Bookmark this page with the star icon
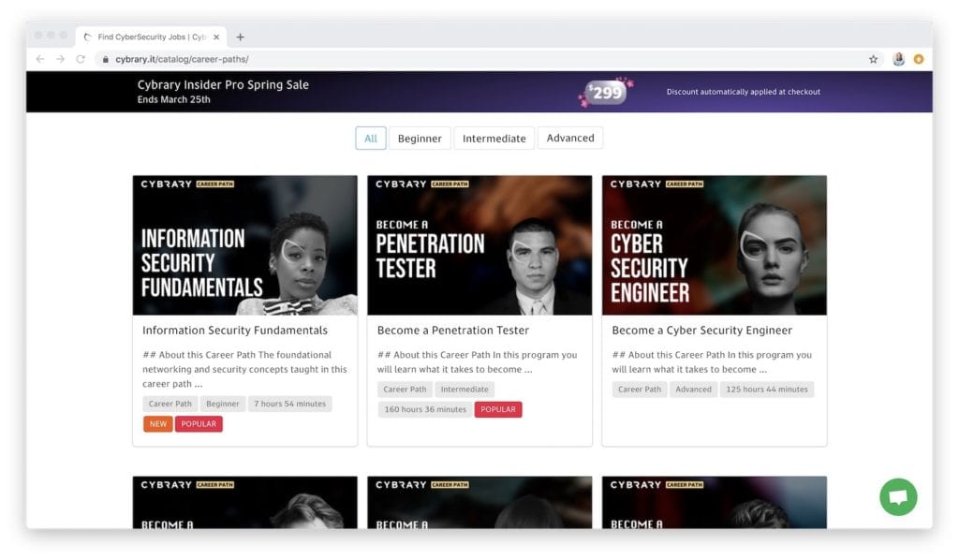The image size is (959, 560). pyautogui.click(x=874, y=59)
